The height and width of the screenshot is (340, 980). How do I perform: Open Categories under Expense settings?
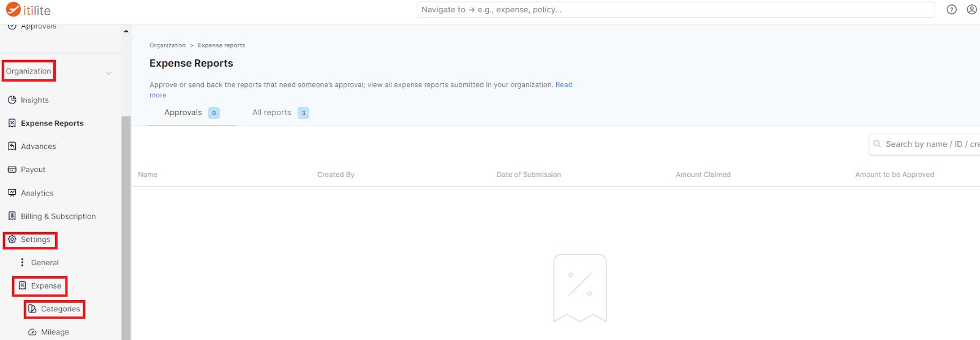(x=60, y=309)
